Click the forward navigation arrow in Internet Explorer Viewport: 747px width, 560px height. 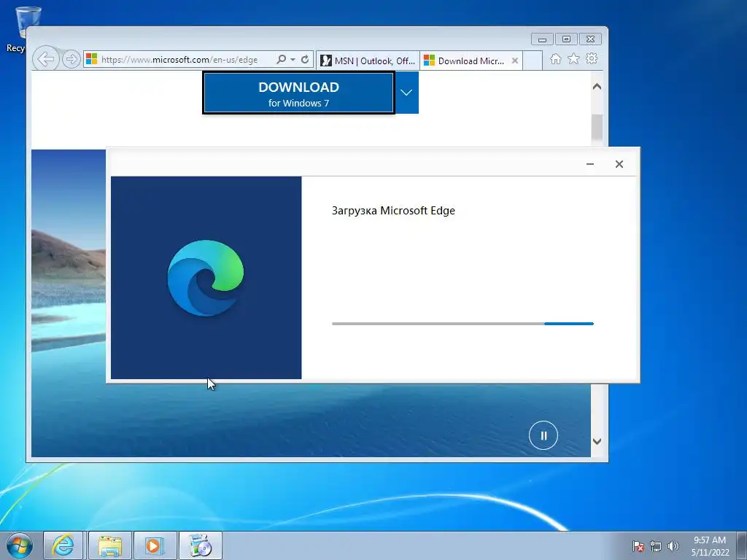[x=71, y=59]
